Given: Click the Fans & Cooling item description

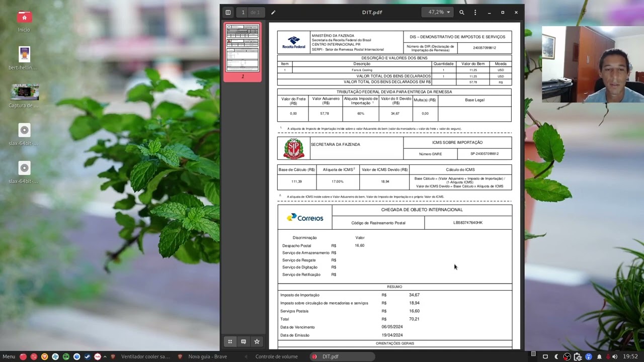Looking at the screenshot, I should pos(362,70).
